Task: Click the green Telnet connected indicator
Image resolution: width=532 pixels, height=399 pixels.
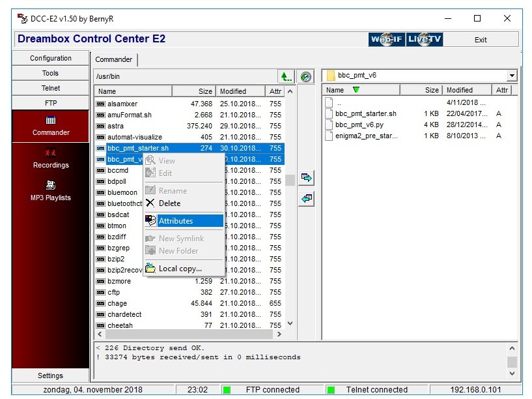Action: coord(331,389)
